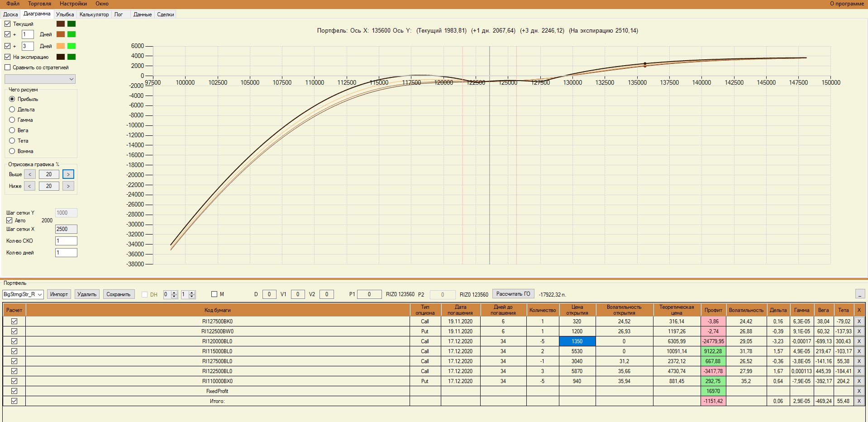
Task: Uncheck the RI127500BK0 row Расчет checkbox
Action: tap(14, 321)
